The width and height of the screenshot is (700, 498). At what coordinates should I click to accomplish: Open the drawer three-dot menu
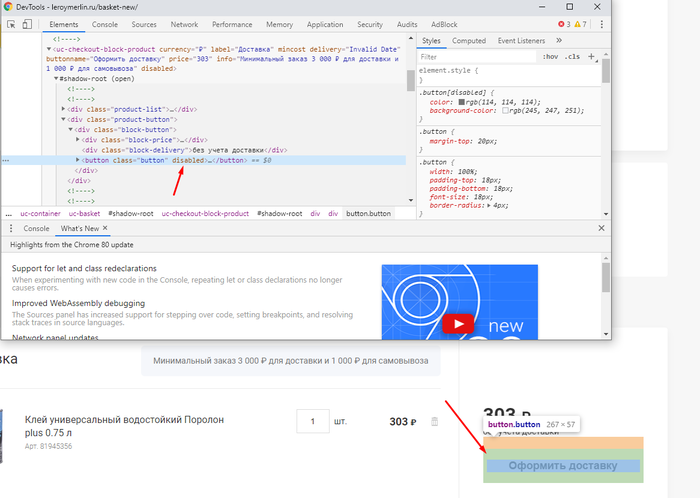click(x=11, y=229)
